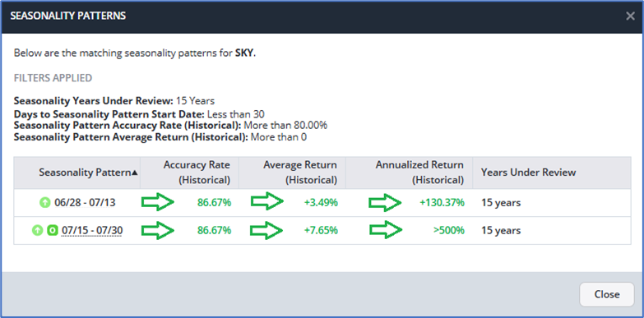Close the Seasonality Patterns dialog with X

(630, 16)
